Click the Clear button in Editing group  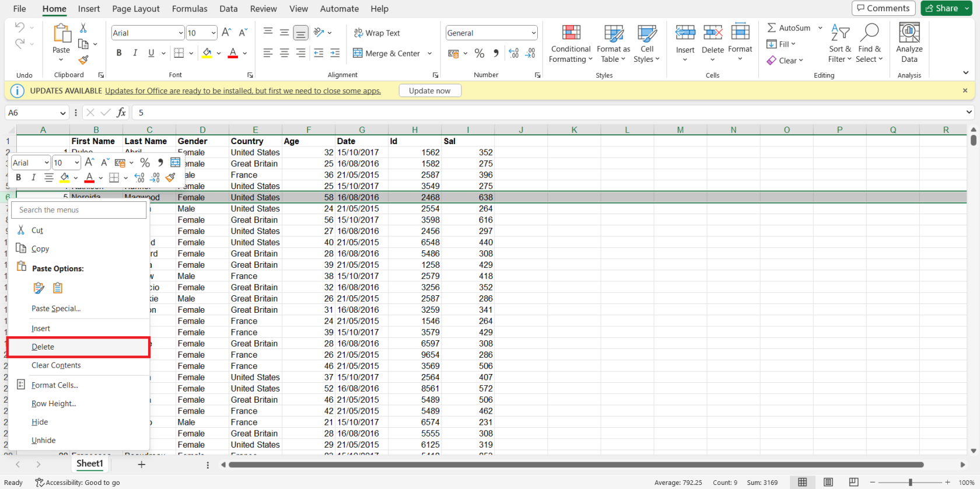tap(785, 60)
